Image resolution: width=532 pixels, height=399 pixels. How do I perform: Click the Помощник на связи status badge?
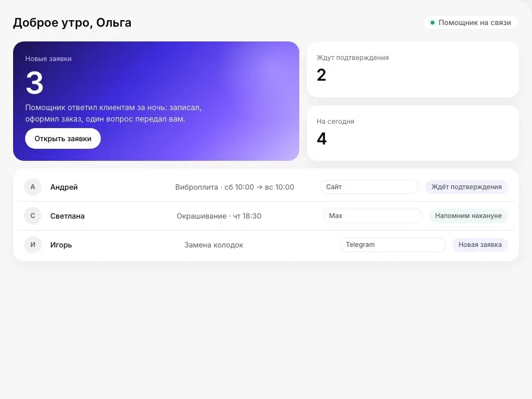coord(470,22)
